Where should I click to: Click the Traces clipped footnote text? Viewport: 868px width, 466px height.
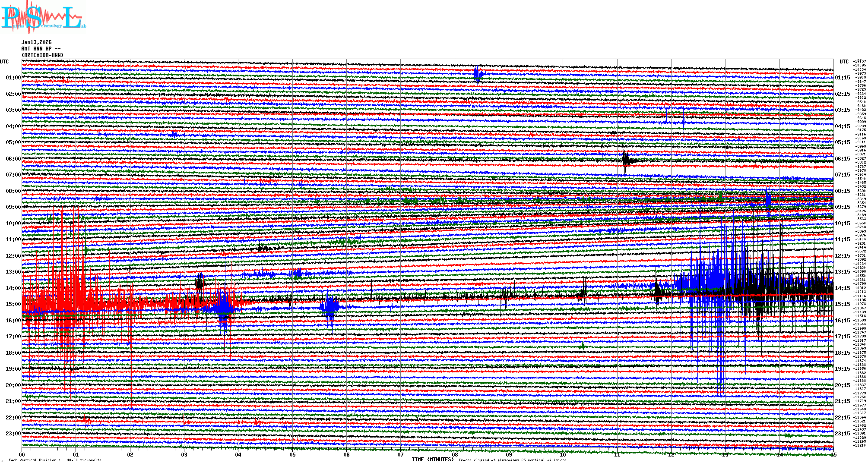click(x=512, y=460)
